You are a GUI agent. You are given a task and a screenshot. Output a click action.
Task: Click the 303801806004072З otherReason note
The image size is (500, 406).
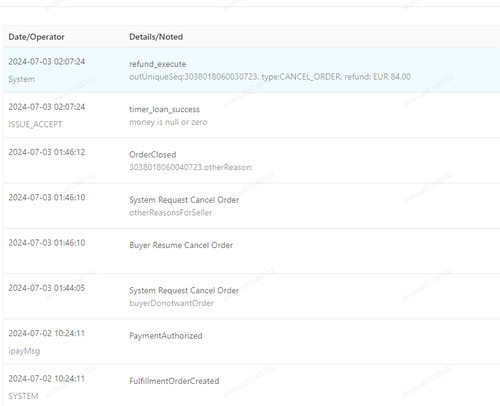(x=191, y=167)
